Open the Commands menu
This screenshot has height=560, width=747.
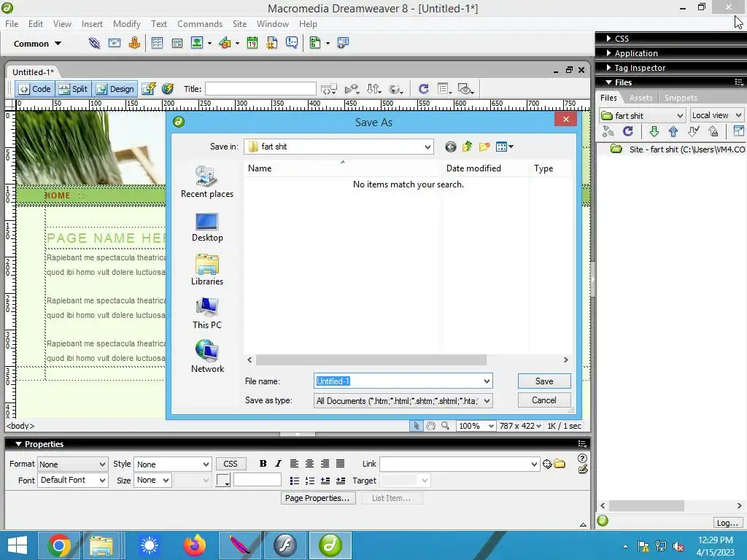200,24
